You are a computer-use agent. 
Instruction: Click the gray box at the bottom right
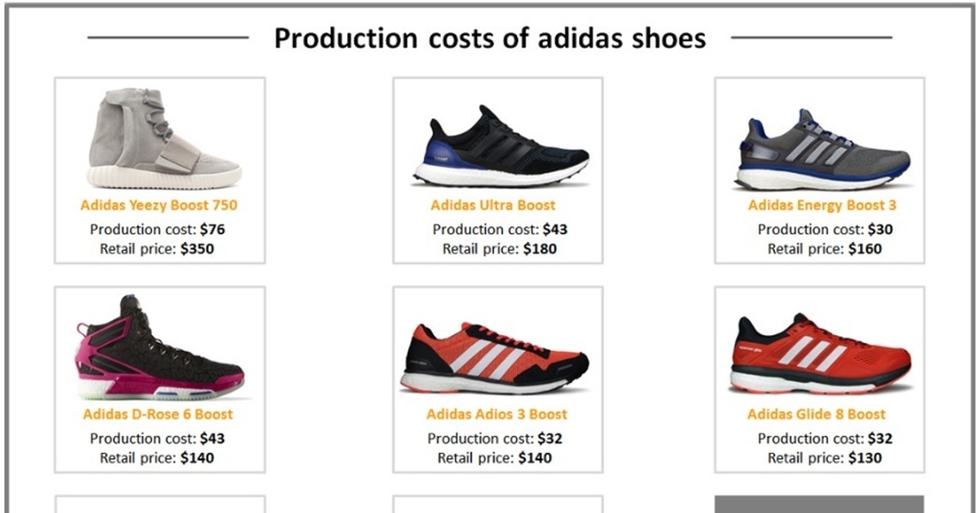pyautogui.click(x=819, y=504)
